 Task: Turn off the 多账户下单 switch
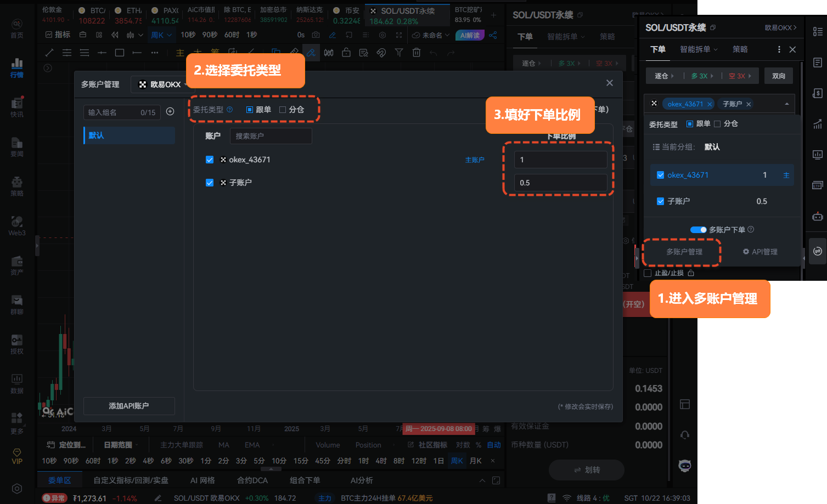[x=698, y=230]
